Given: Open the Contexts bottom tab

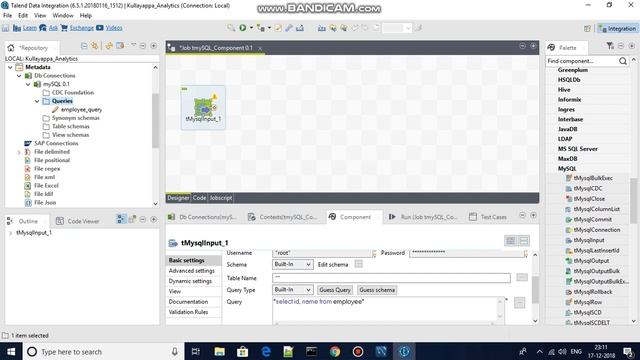Looking at the screenshot, I should tap(282, 217).
